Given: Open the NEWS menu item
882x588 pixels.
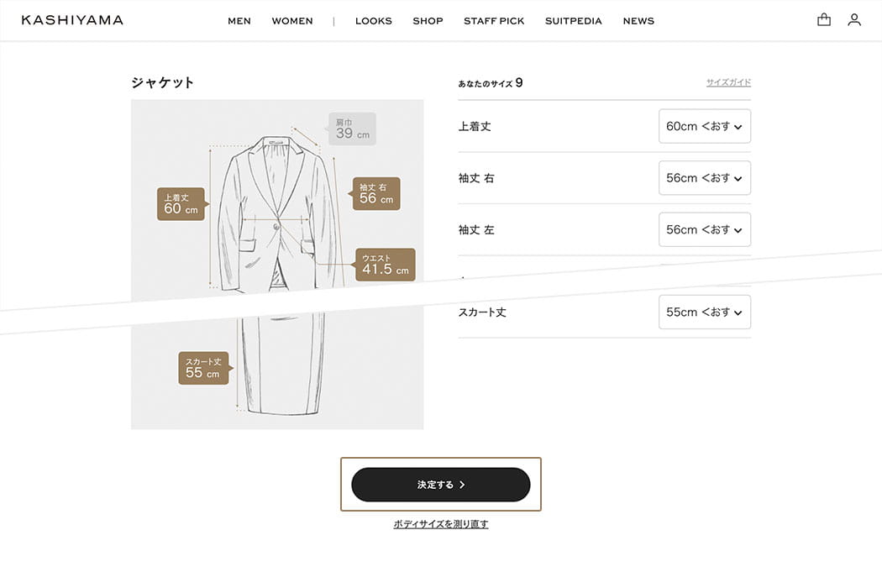Looking at the screenshot, I should pos(638,21).
